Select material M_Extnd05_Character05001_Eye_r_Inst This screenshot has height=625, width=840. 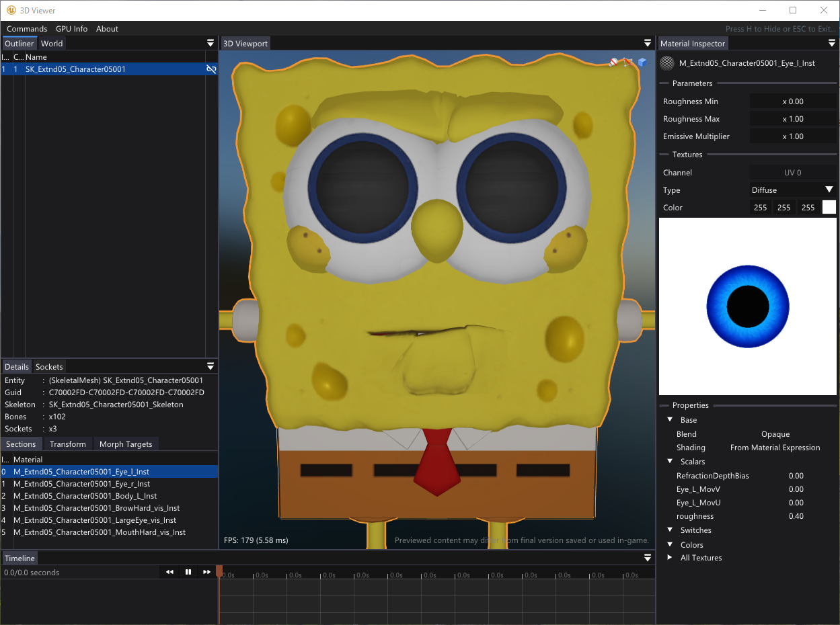click(109, 484)
